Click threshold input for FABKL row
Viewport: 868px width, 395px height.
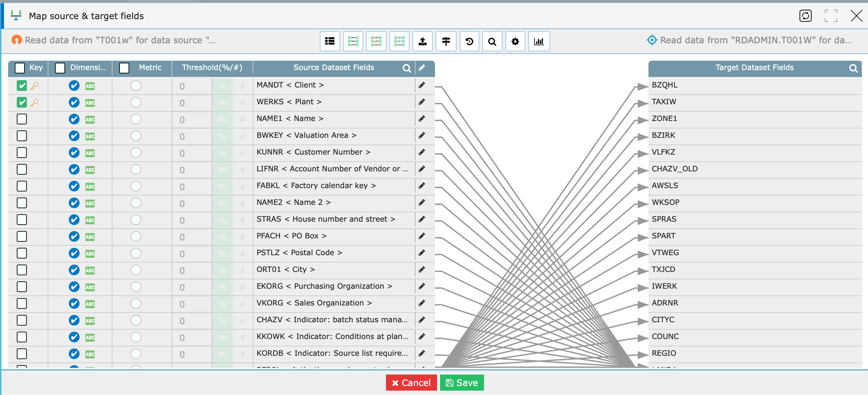click(x=191, y=186)
